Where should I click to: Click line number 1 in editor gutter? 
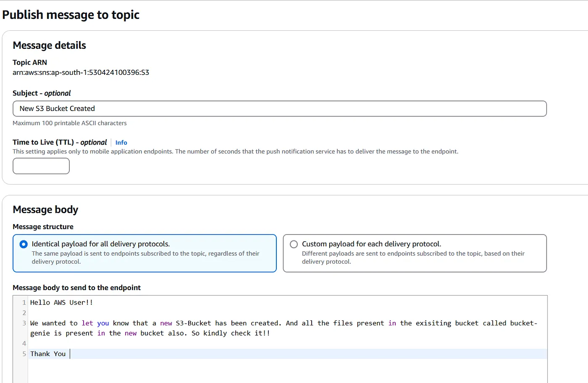point(24,302)
